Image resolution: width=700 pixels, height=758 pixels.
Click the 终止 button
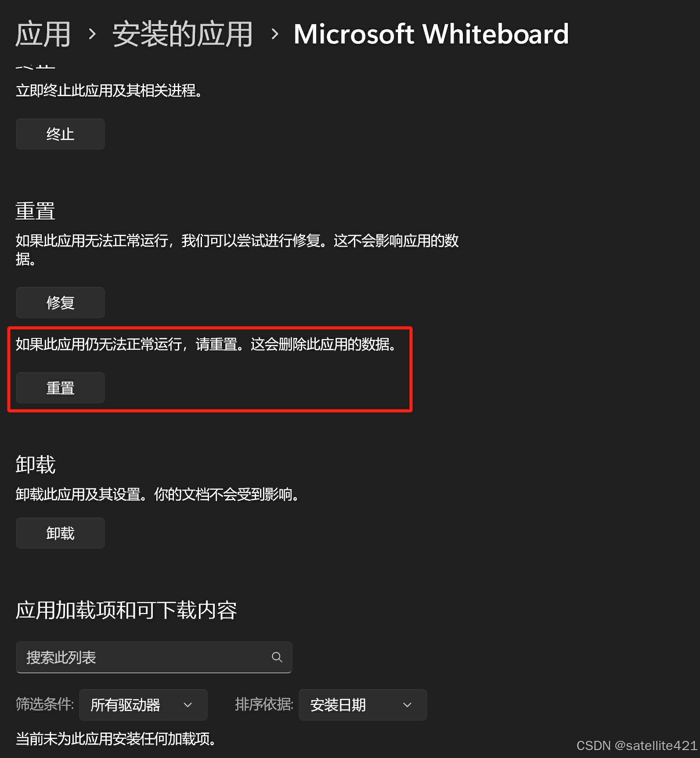60,134
